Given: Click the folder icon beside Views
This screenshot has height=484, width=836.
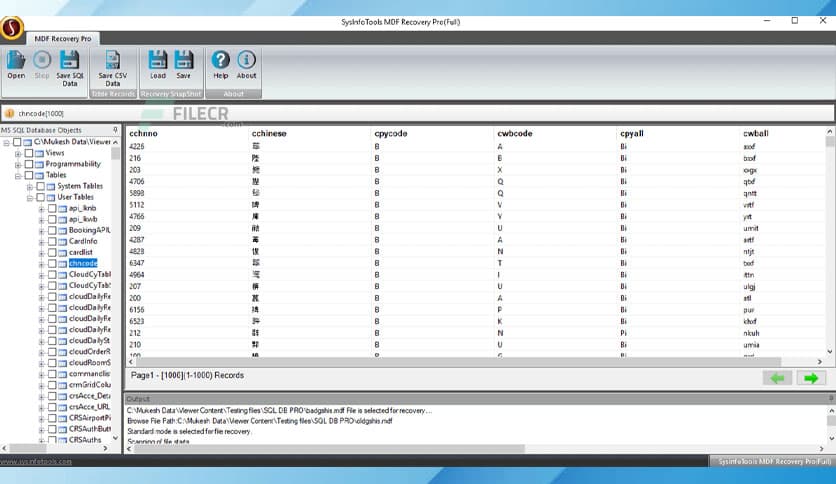Looking at the screenshot, I should (39, 153).
